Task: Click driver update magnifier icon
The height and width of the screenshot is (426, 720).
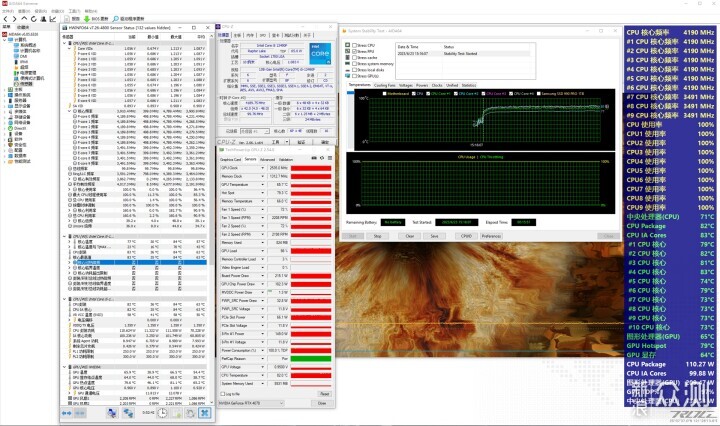Action: point(115,19)
